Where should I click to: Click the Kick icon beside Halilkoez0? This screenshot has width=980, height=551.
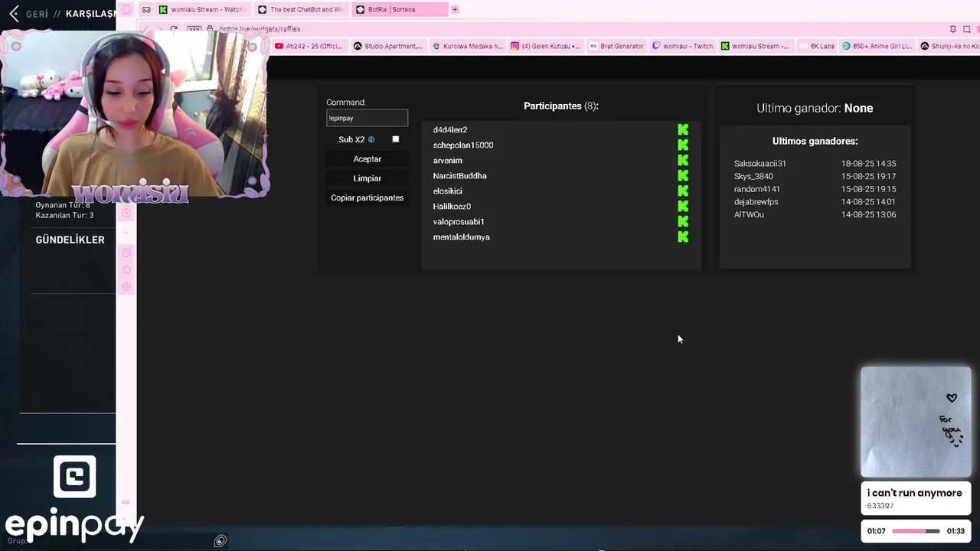pos(683,206)
